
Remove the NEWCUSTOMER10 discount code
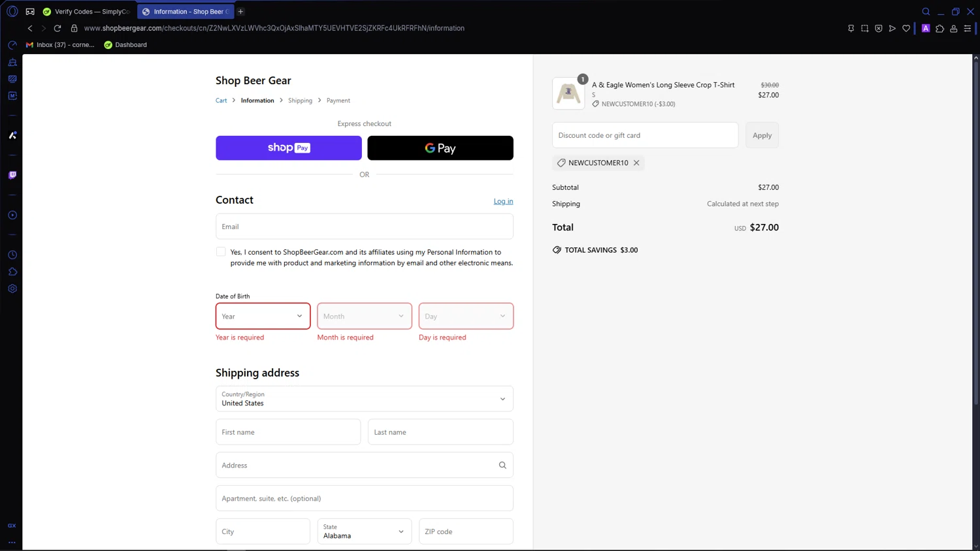636,163
